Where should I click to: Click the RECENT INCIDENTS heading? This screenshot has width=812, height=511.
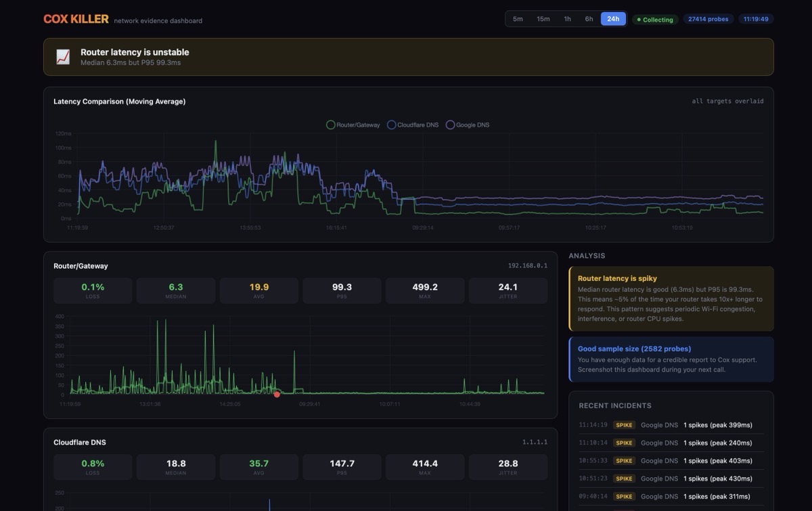pyautogui.click(x=615, y=405)
